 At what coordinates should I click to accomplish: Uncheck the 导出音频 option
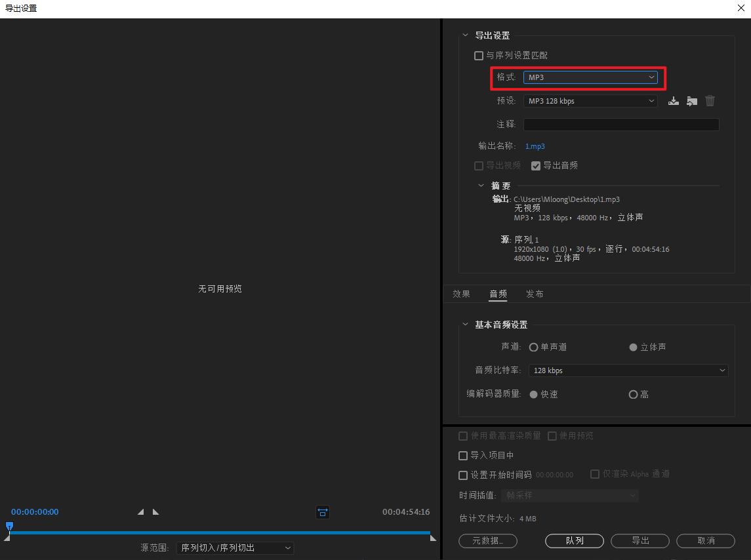click(536, 165)
